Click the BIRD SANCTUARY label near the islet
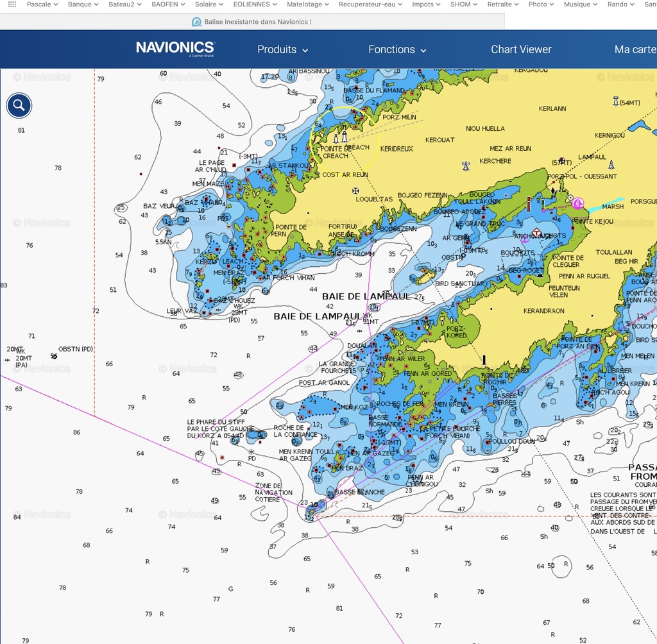The width and height of the screenshot is (657, 644). click(461, 284)
